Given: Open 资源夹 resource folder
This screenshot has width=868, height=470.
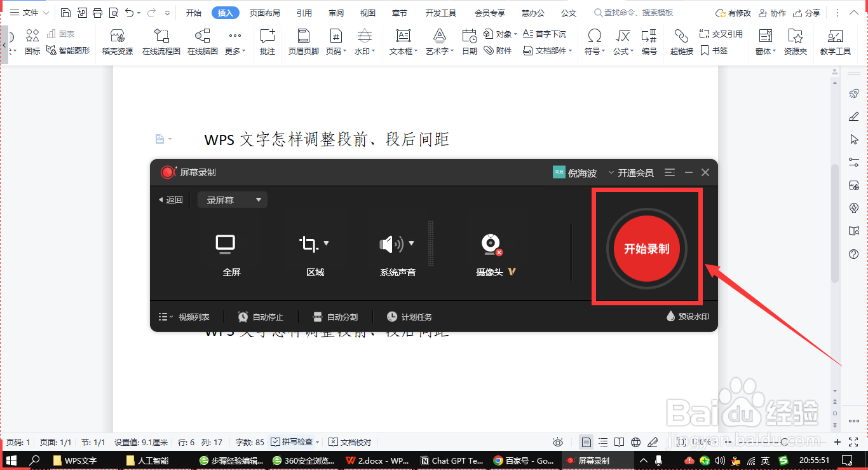Looking at the screenshot, I should click(796, 43).
